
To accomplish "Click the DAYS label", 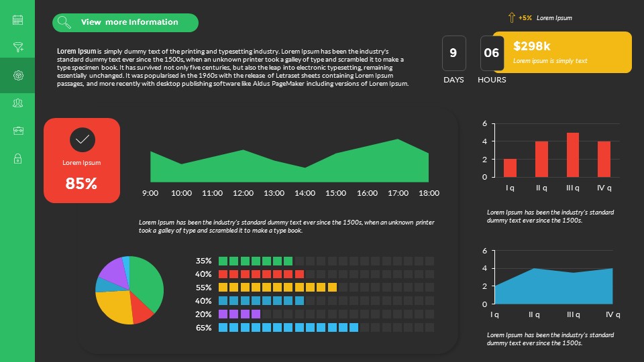I will click(x=453, y=80).
